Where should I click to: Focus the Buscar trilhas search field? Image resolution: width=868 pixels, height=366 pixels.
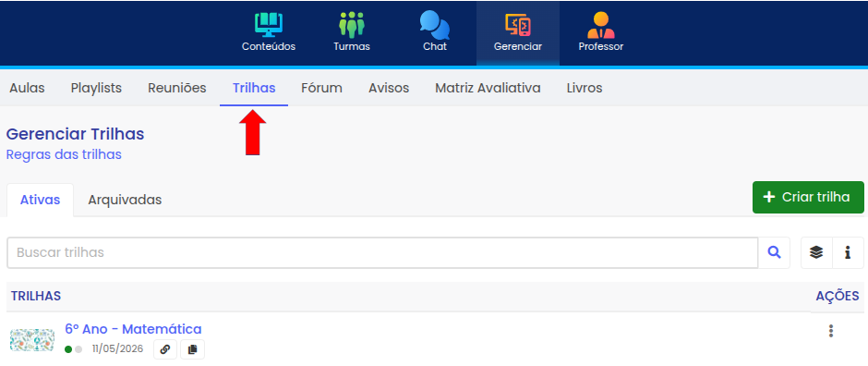pyautogui.click(x=382, y=253)
